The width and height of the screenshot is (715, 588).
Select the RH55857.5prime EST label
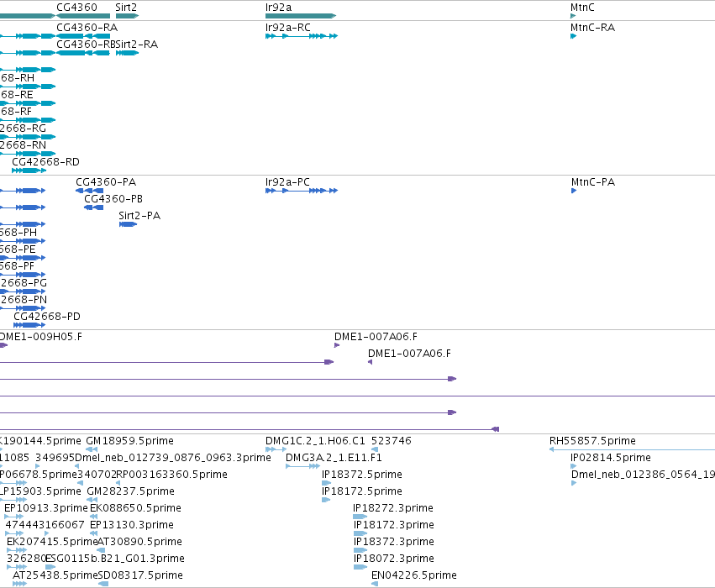pyautogui.click(x=592, y=441)
